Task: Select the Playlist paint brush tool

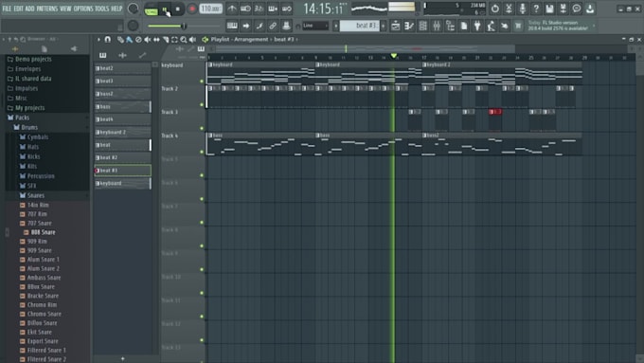Action: 129,40
